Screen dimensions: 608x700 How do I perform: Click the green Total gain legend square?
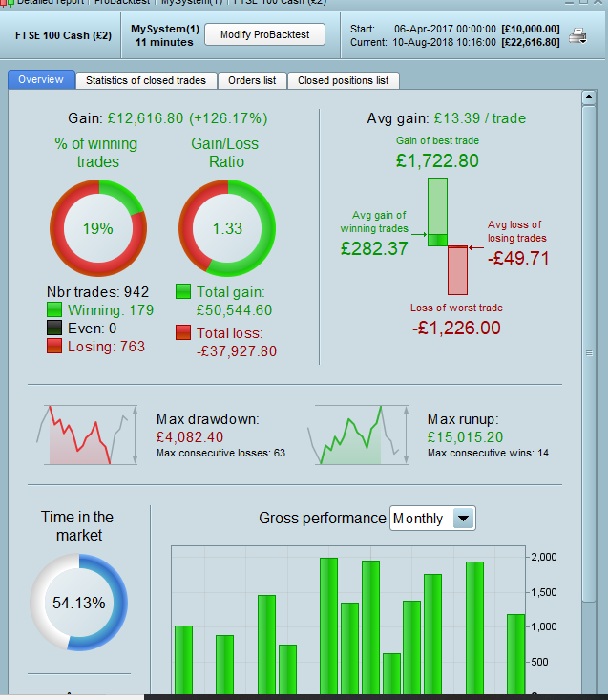point(183,291)
